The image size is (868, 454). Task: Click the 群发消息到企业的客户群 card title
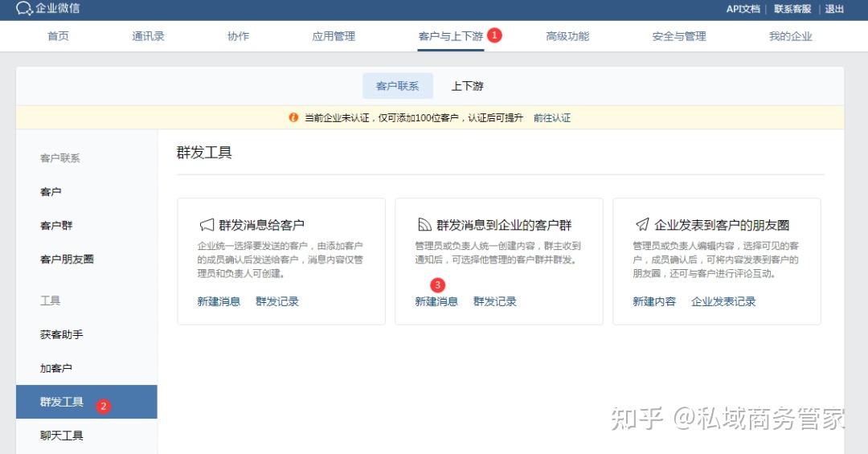(x=504, y=225)
